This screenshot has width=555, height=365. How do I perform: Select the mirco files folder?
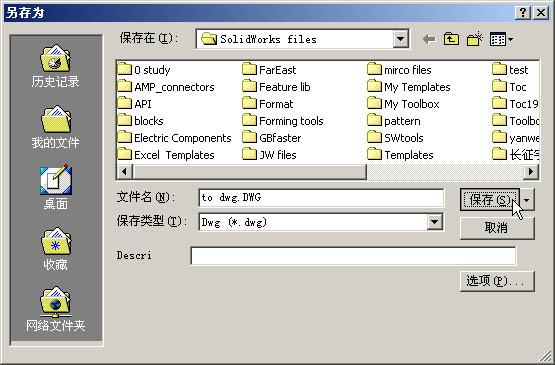pyautogui.click(x=399, y=70)
